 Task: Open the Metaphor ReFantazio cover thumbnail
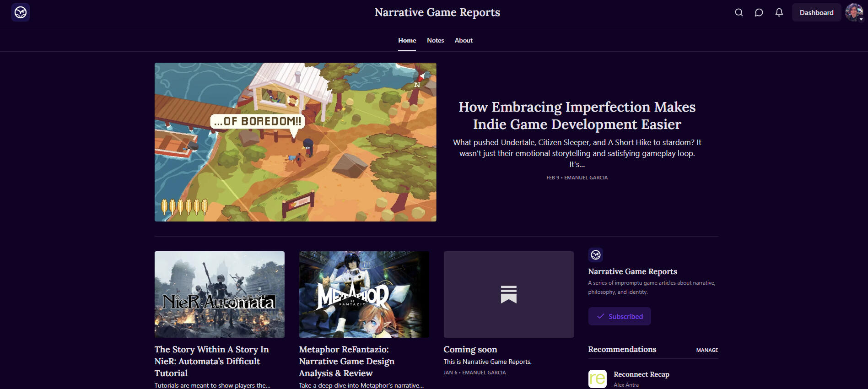pyautogui.click(x=364, y=294)
